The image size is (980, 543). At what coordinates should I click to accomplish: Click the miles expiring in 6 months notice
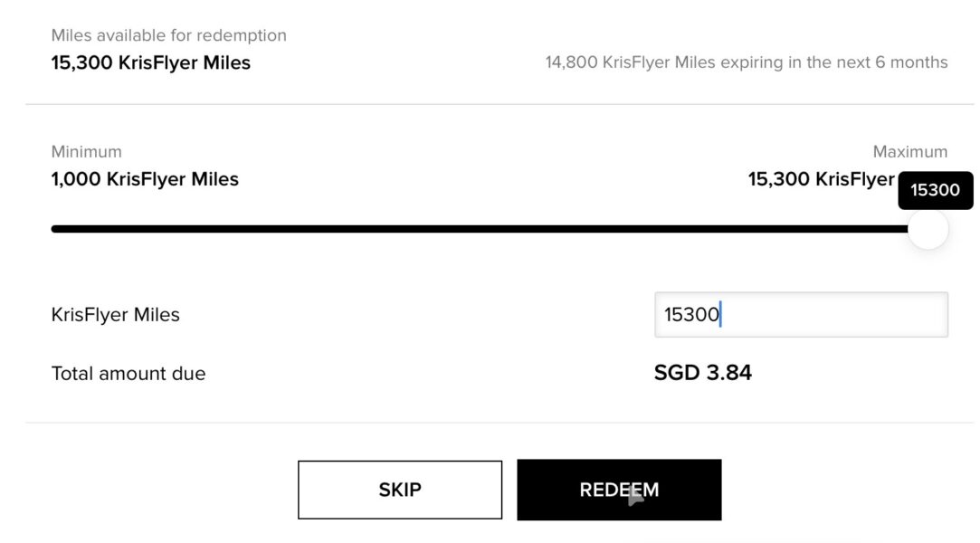click(x=746, y=62)
